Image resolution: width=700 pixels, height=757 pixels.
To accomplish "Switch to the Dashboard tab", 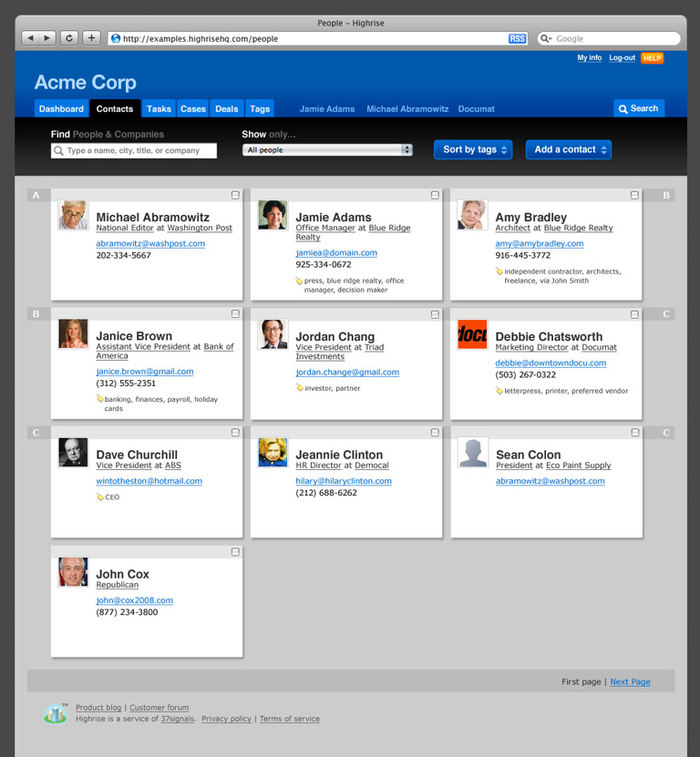I will [61, 108].
